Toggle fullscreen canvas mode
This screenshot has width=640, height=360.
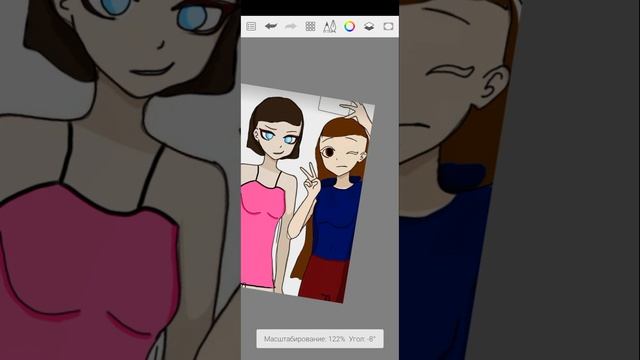click(x=388, y=27)
